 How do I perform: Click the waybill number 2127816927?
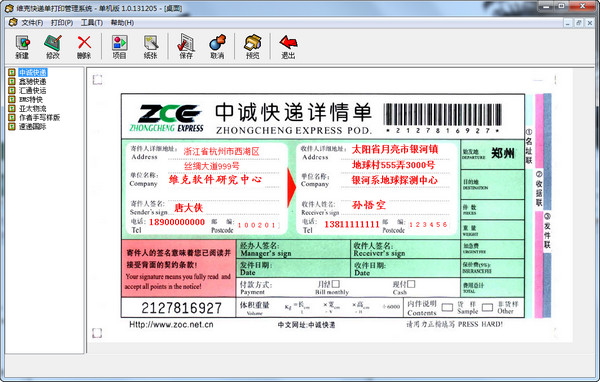(x=181, y=308)
